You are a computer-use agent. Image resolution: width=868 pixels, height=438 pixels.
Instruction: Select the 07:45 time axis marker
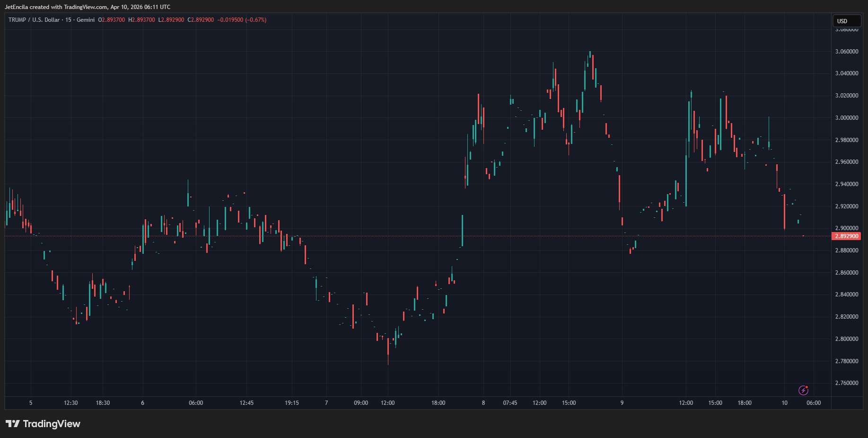[510, 403]
